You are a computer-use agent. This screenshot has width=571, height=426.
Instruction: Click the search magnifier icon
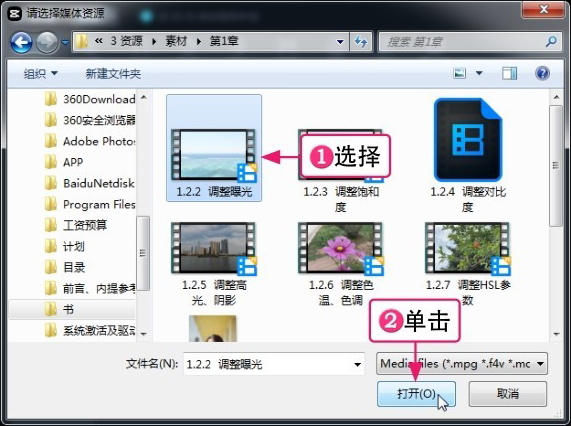pyautogui.click(x=551, y=42)
